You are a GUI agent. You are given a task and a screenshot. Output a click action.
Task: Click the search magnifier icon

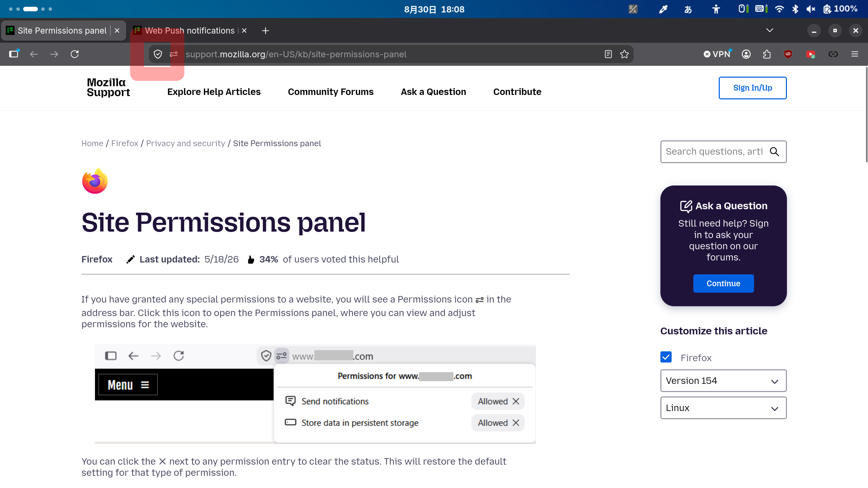pos(774,152)
